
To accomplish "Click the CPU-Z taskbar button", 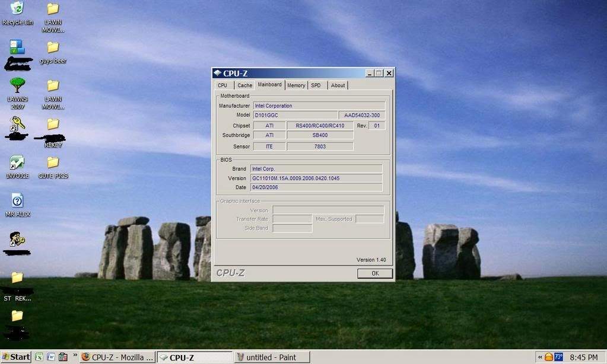I will [195, 357].
